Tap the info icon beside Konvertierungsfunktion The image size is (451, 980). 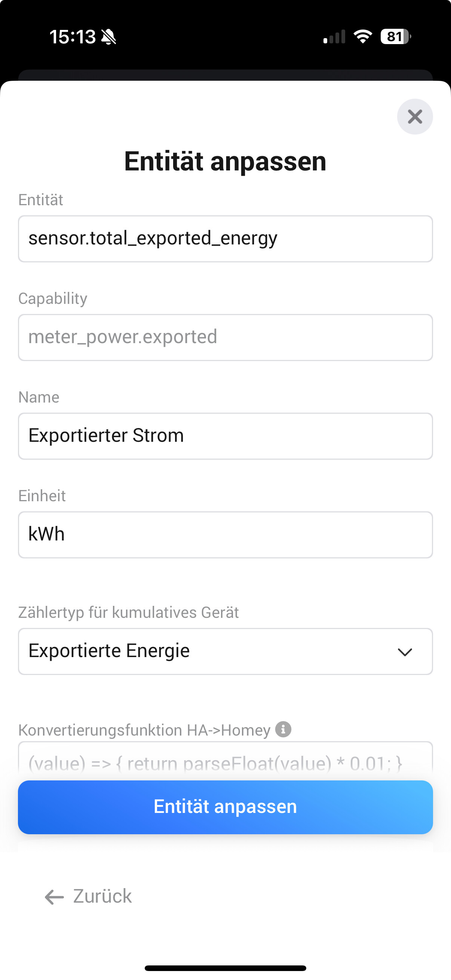click(283, 729)
